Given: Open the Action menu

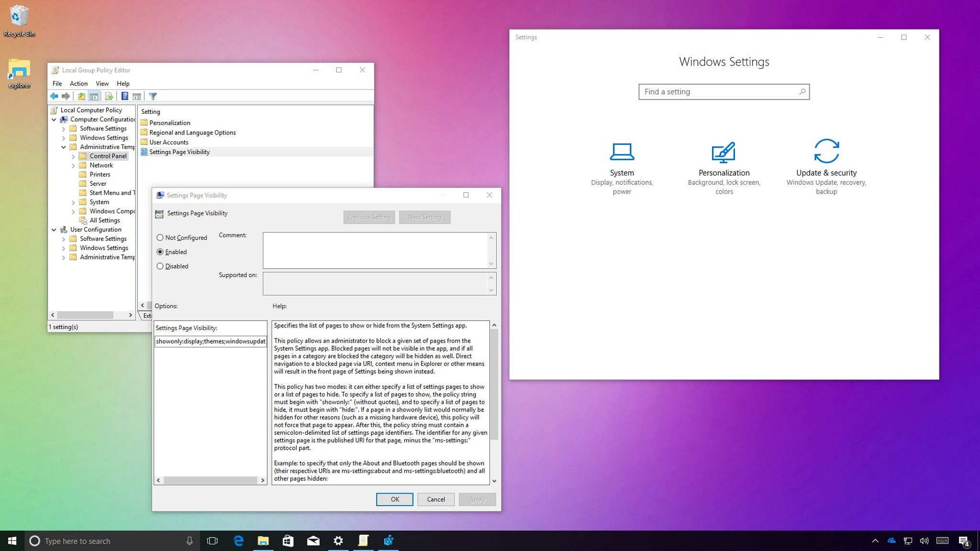Looking at the screenshot, I should point(78,83).
